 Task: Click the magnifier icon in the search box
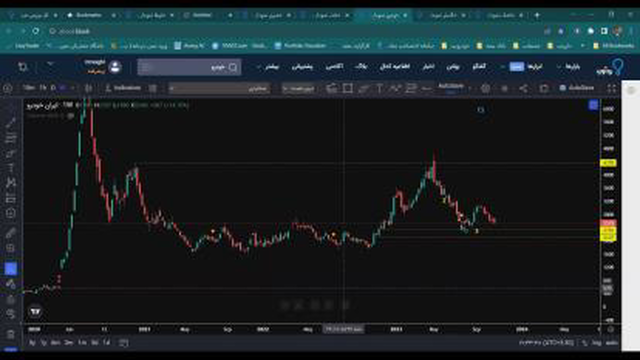tap(233, 67)
